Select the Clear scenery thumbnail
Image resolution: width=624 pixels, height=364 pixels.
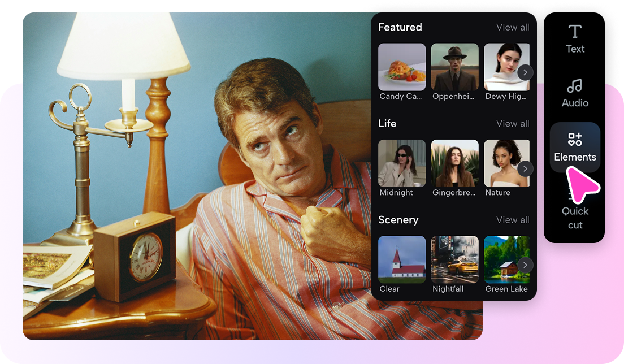click(x=401, y=259)
